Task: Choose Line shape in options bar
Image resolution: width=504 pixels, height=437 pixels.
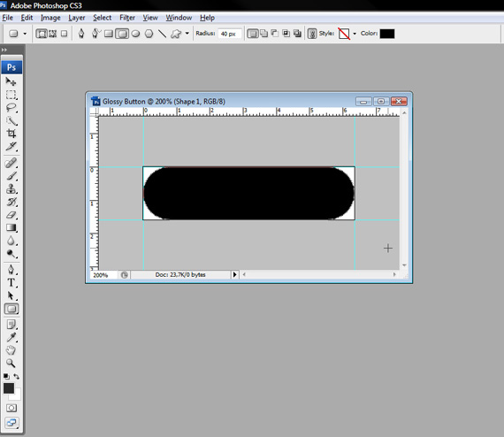Action: (162, 34)
